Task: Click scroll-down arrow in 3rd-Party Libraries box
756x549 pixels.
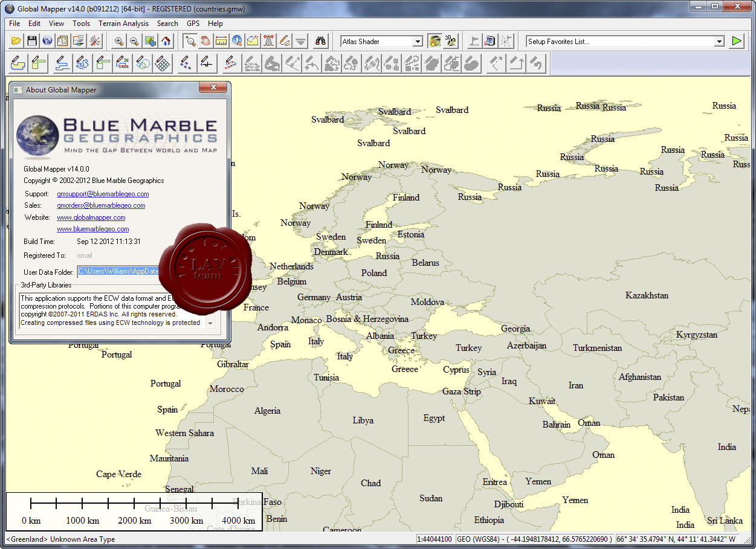Action: (x=210, y=323)
